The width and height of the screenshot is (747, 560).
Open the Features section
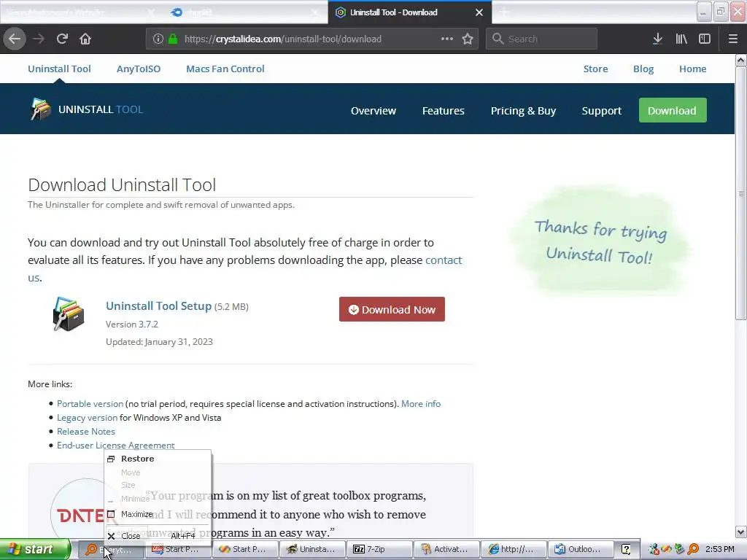click(x=443, y=111)
